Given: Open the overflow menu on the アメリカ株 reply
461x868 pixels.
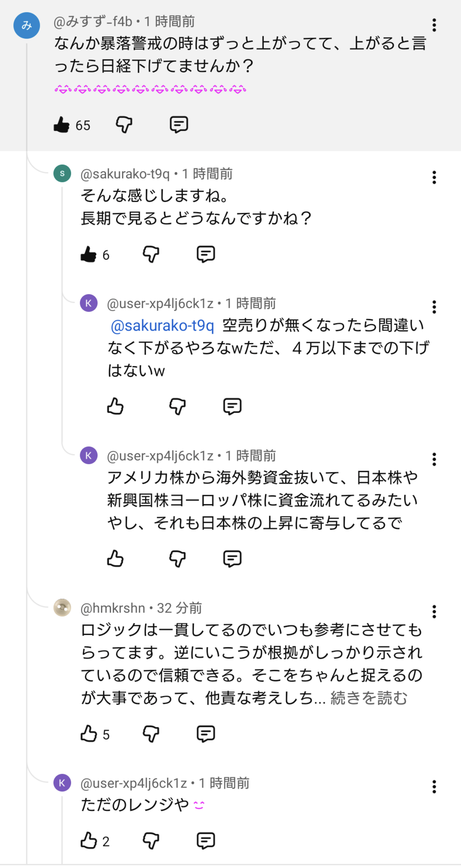Looking at the screenshot, I should pos(434,459).
